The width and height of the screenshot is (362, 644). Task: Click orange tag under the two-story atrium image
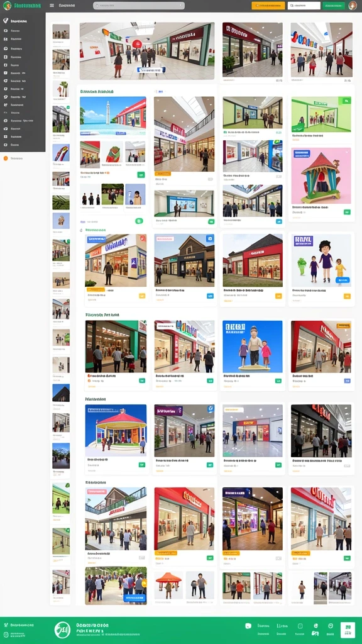coord(163,174)
